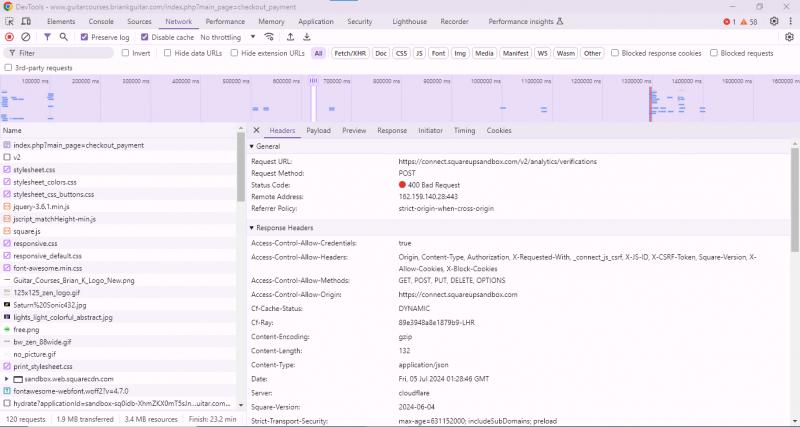Open the Lighthouse panel tab

(x=410, y=21)
